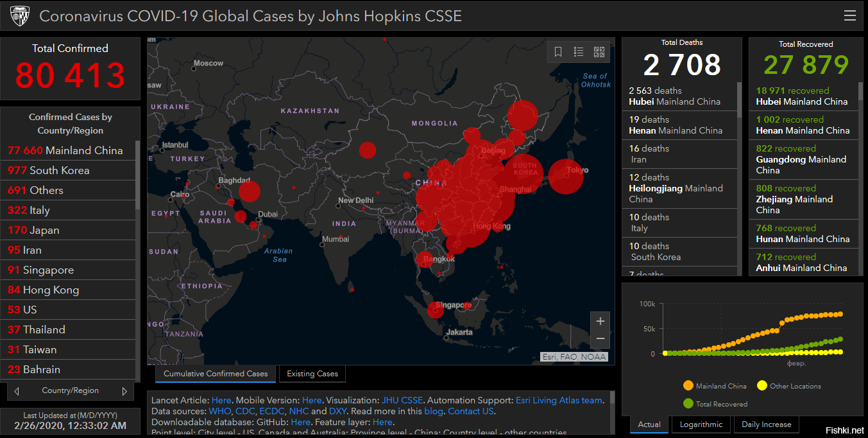Click the '1 002 recovered Henan' entry
The height and width of the screenshot is (438, 868).
coord(804,125)
